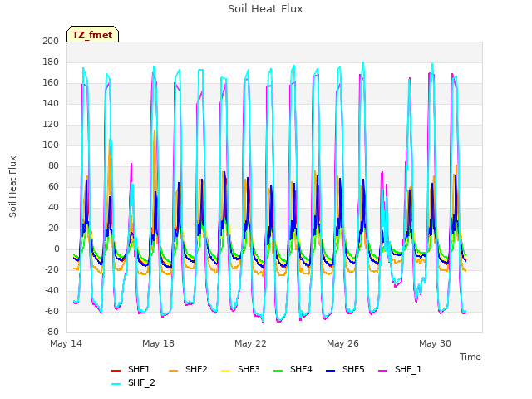Click the May 14 x-axis tick label

[66, 343]
